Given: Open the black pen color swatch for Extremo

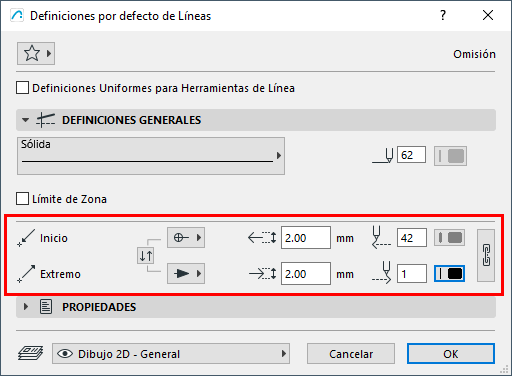Looking at the screenshot, I should [449, 274].
